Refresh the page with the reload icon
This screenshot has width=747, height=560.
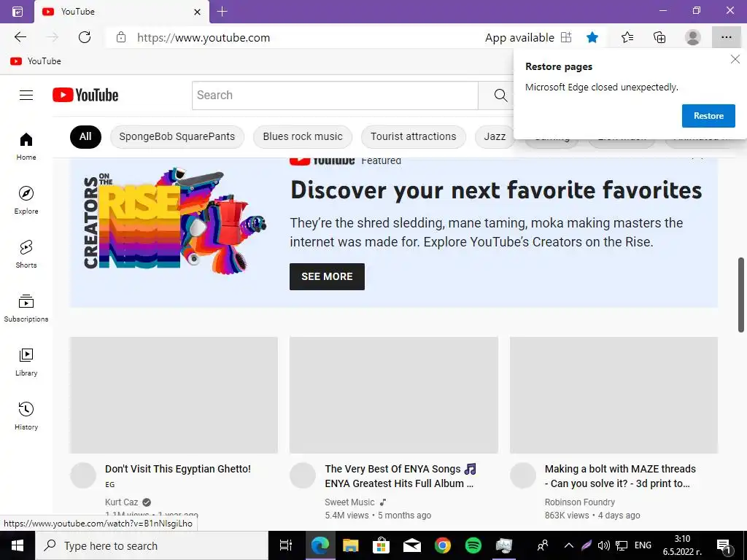(85, 37)
